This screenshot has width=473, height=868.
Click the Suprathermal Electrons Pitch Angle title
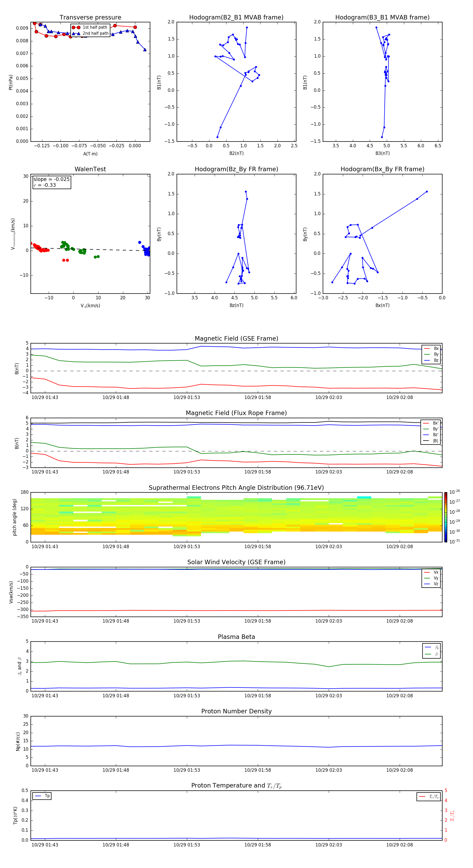236,488
